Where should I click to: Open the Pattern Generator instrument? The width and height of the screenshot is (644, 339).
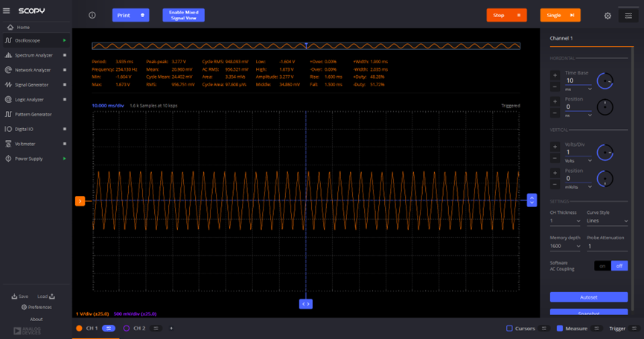28,114
